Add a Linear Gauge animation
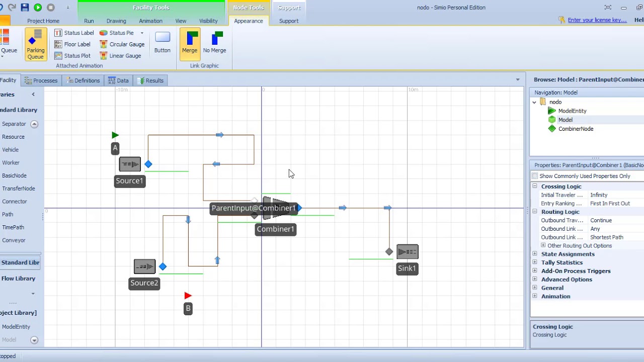The width and height of the screenshot is (644, 362). click(120, 56)
